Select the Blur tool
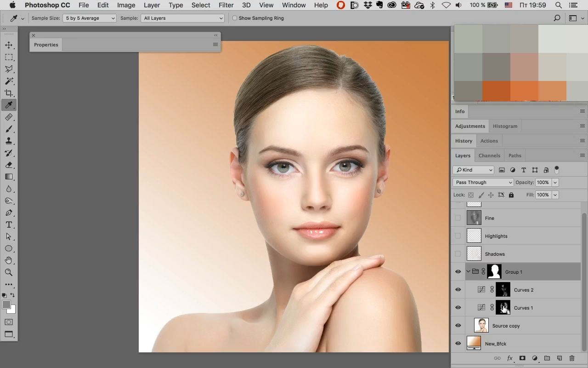Screen dimensions: 588x368 pyautogui.click(x=9, y=189)
